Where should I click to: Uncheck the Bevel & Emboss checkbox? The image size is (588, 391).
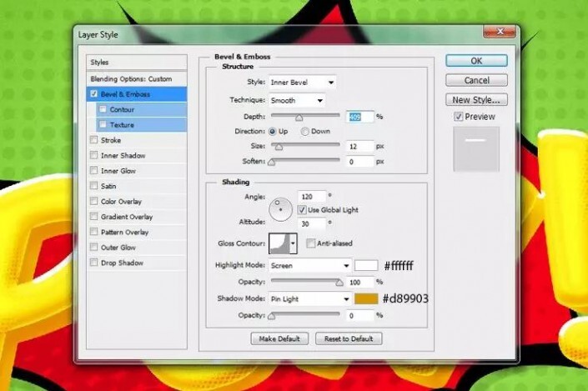[93, 94]
